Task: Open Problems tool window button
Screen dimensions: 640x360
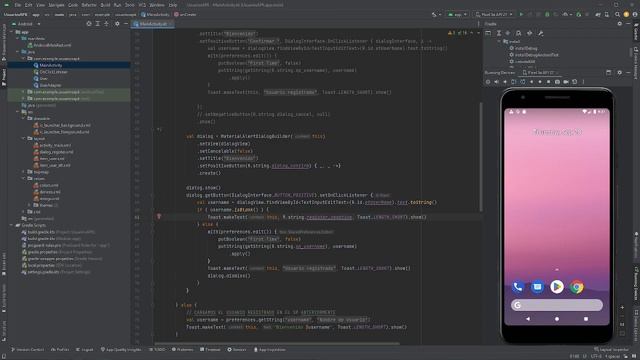Action: click(x=182, y=350)
